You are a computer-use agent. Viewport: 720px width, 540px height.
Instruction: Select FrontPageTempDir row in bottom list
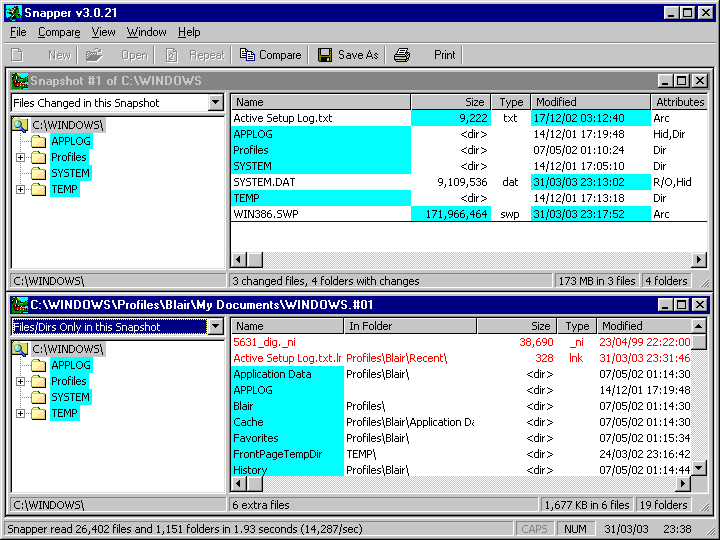pos(461,454)
